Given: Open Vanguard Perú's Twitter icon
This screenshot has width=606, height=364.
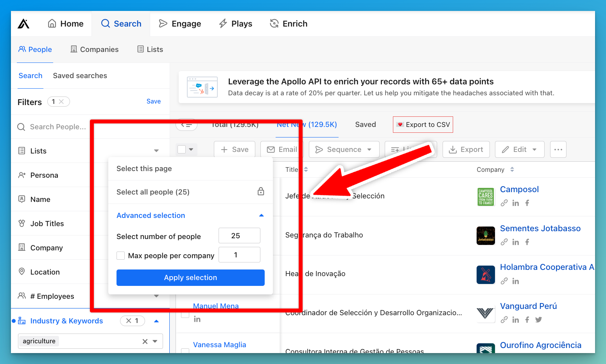Looking at the screenshot, I should [538, 320].
